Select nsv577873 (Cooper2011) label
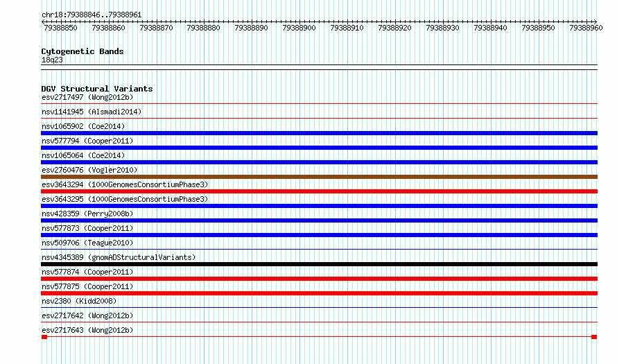This screenshot has width=617, height=364. click(87, 228)
